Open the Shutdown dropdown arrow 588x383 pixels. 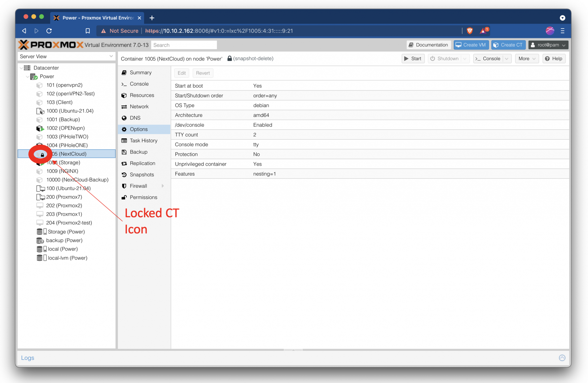point(465,59)
